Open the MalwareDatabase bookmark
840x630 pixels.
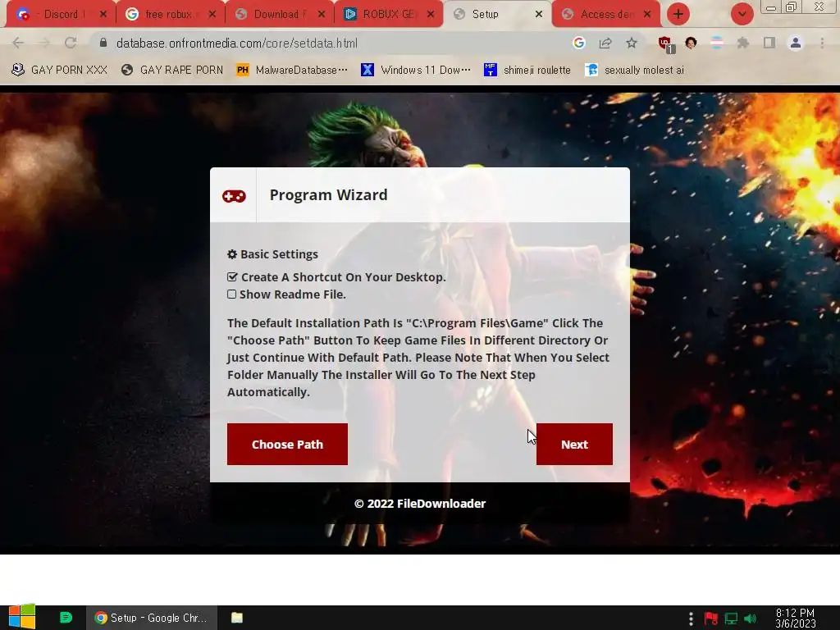pos(292,70)
